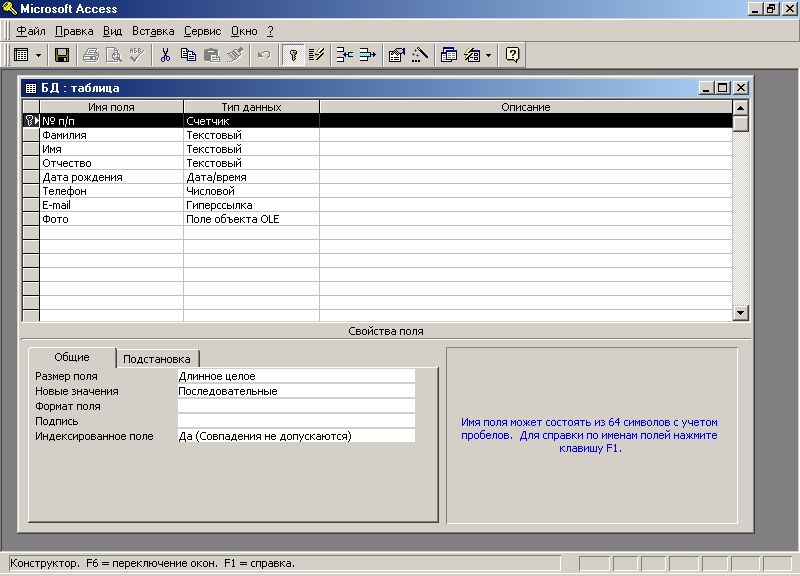Select the Format Painter brush icon

[x=235, y=55]
